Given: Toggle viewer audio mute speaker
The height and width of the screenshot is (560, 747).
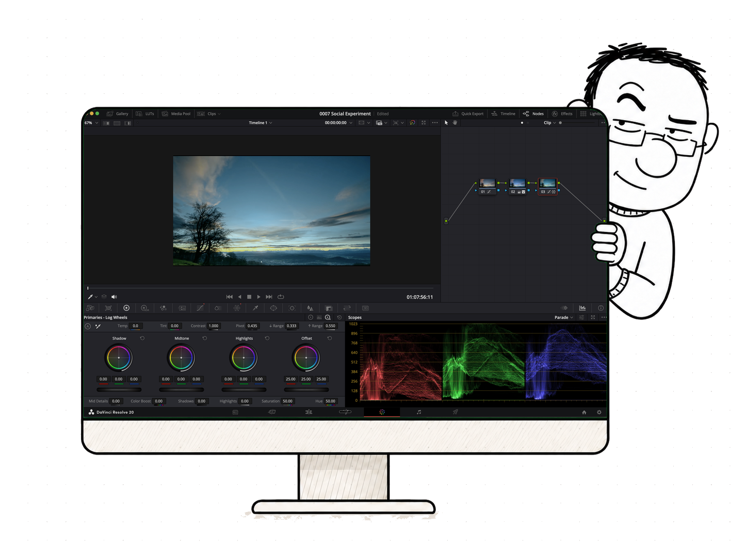Looking at the screenshot, I should (x=114, y=297).
